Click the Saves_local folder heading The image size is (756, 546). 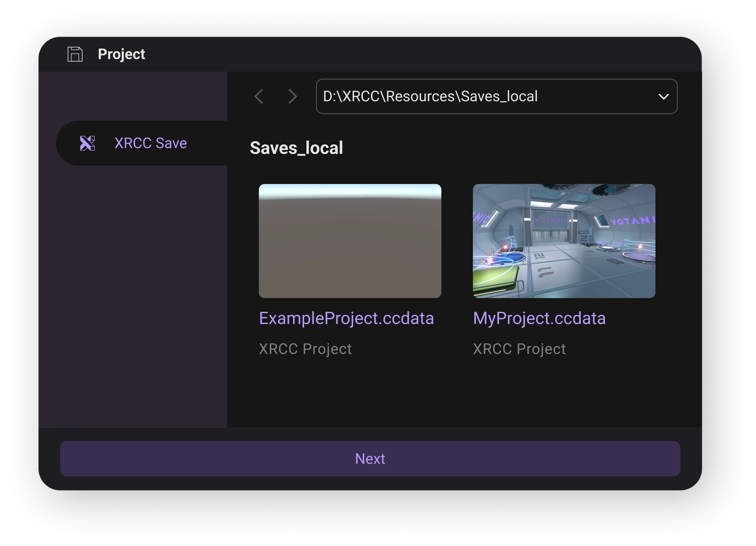(296, 148)
